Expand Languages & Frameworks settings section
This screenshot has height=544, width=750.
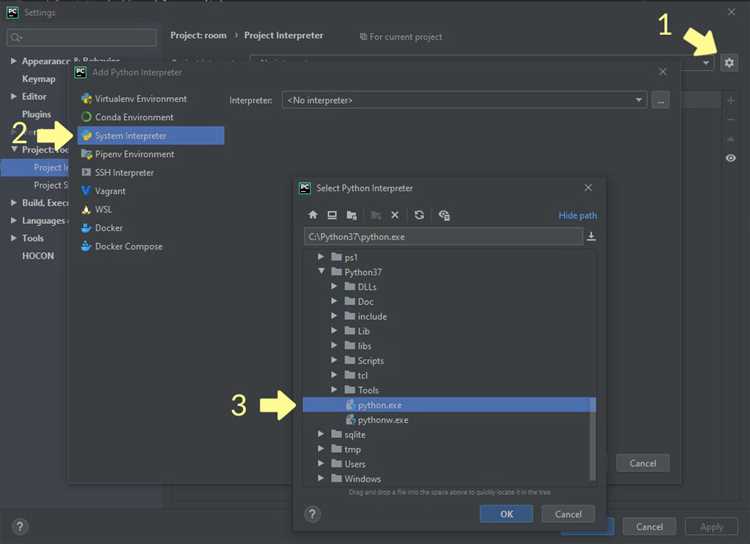pyautogui.click(x=13, y=221)
